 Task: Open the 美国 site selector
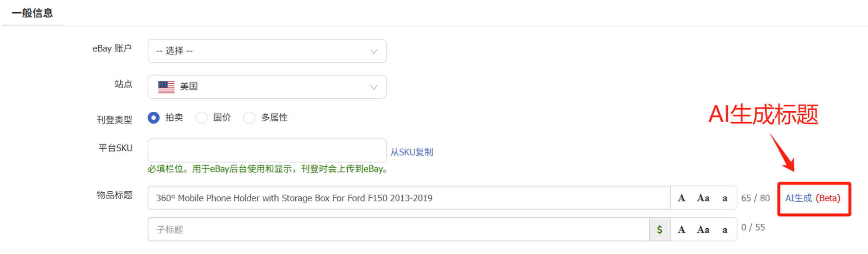coord(267,87)
